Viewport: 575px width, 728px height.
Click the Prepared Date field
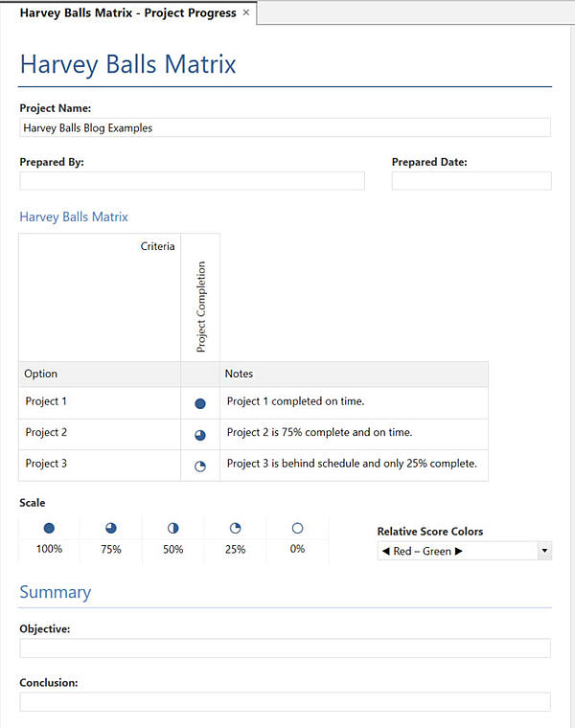(x=471, y=181)
